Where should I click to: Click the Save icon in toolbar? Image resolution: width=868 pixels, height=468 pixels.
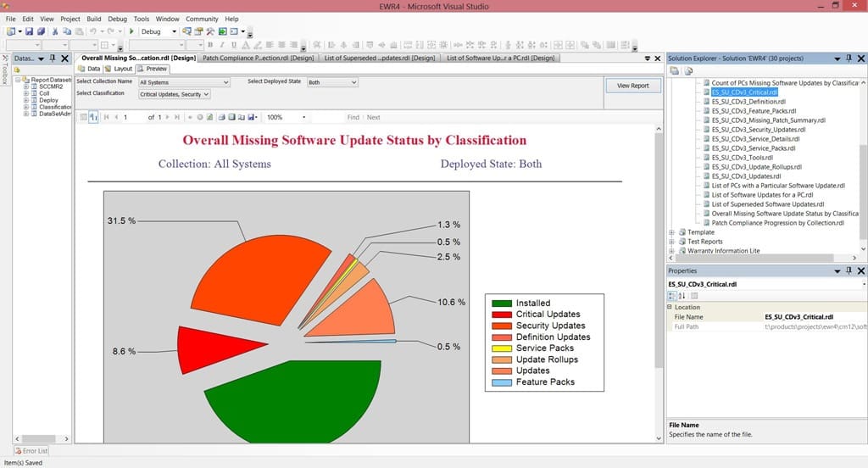[29, 31]
